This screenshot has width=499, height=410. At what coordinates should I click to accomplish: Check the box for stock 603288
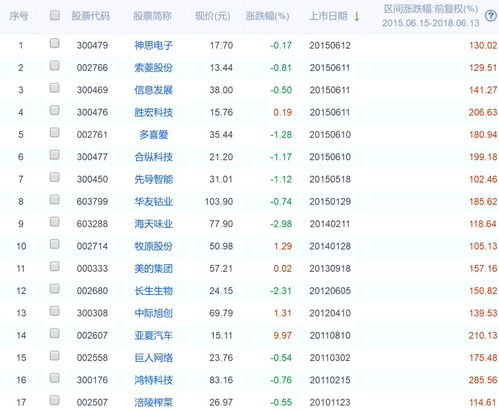tap(55, 222)
